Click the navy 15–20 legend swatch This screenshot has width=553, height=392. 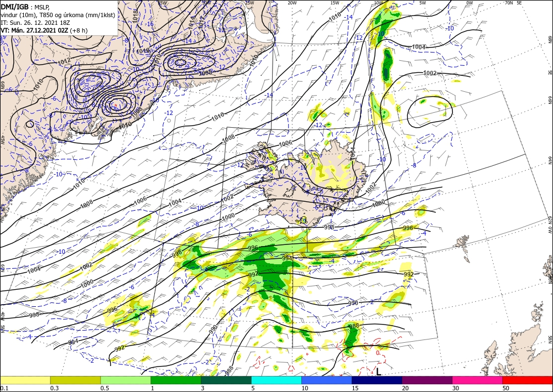[x=377, y=380]
